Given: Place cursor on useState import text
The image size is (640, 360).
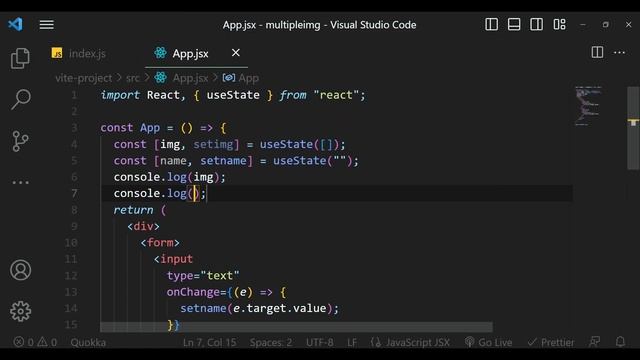Looking at the screenshot, I should [233, 95].
